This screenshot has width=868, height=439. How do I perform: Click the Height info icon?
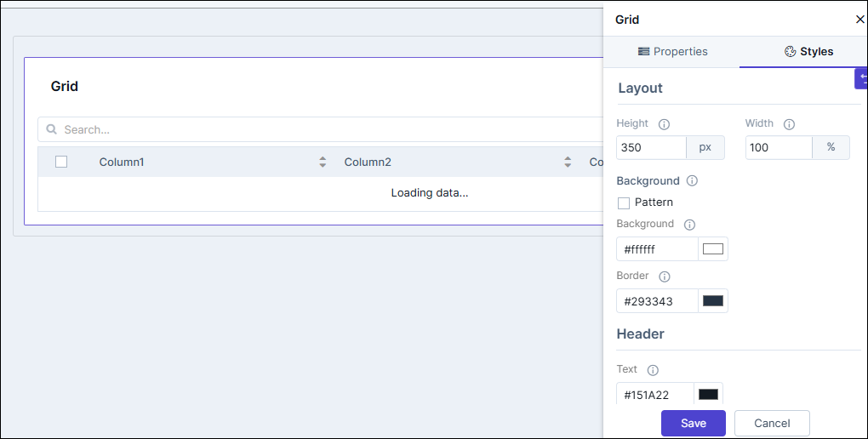[x=664, y=124]
